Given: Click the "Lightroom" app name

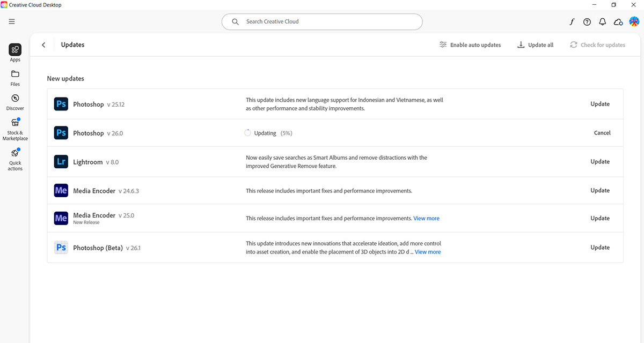Looking at the screenshot, I should tap(88, 162).
